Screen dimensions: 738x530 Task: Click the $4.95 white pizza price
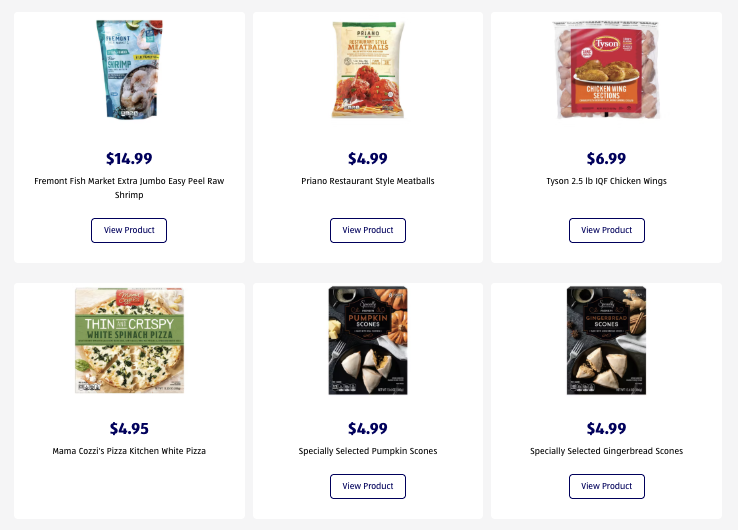coord(129,429)
